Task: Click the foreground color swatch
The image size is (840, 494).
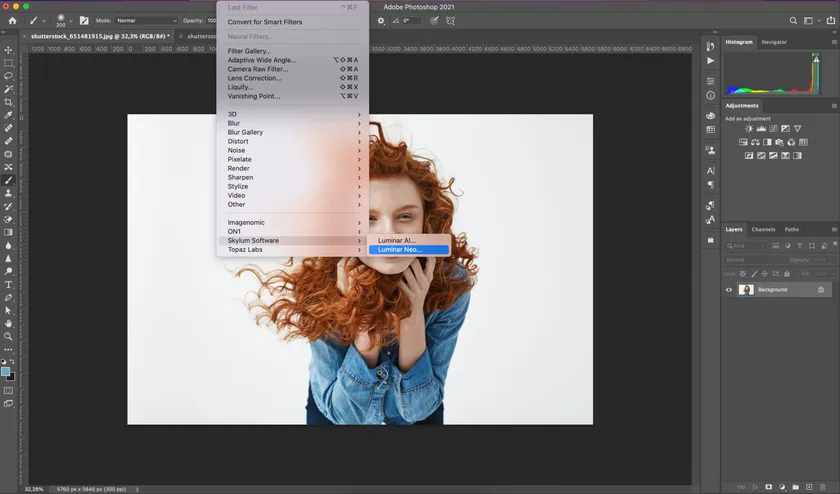Action: (6, 371)
